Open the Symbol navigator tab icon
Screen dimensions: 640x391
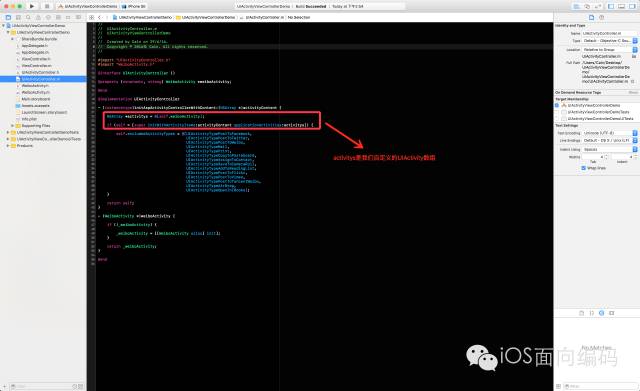(18, 18)
